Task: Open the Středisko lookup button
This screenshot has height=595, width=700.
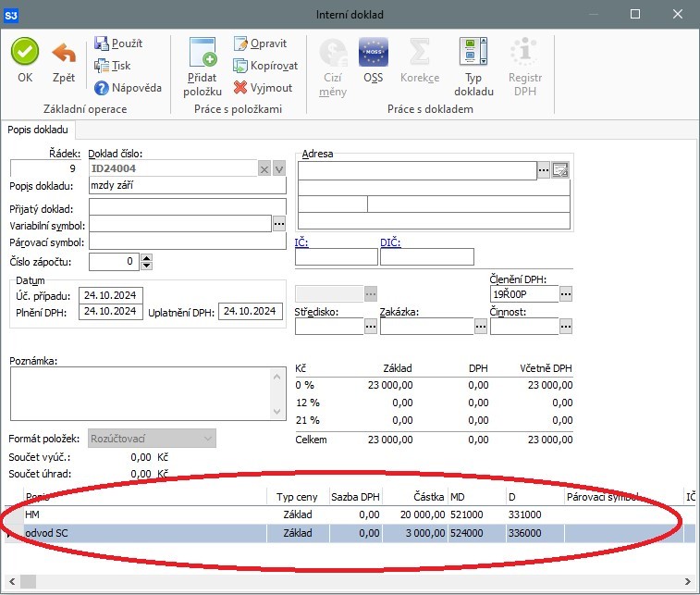Action: tap(371, 327)
